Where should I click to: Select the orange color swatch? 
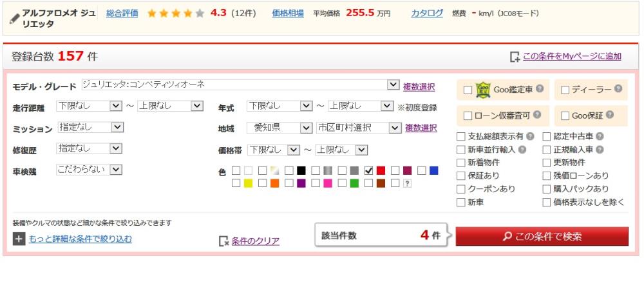(275, 184)
